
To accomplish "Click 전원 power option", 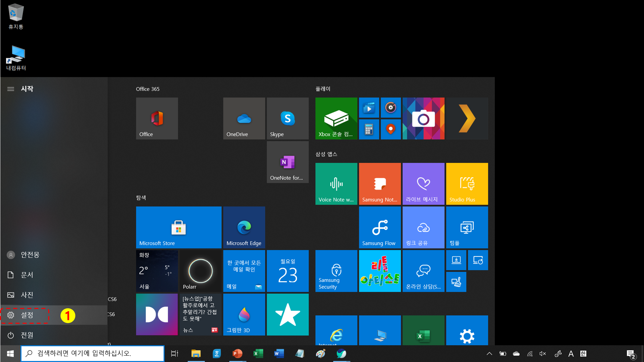I will 27,335.
